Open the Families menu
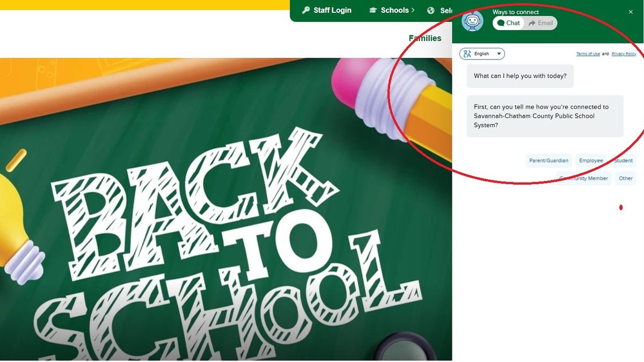 [425, 38]
